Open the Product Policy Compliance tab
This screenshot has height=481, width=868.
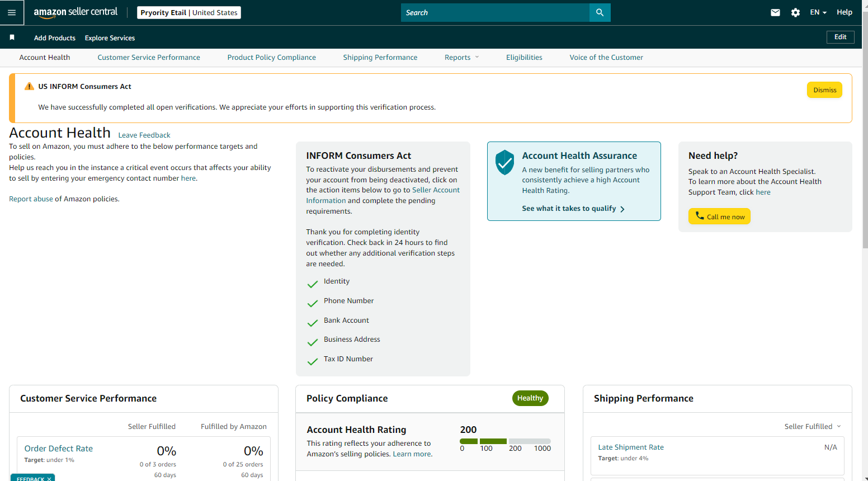pyautogui.click(x=272, y=57)
